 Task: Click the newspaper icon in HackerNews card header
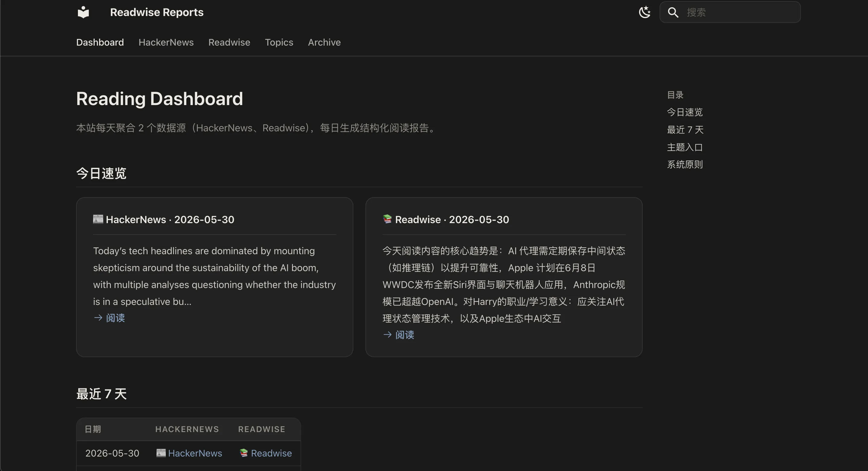(98, 219)
